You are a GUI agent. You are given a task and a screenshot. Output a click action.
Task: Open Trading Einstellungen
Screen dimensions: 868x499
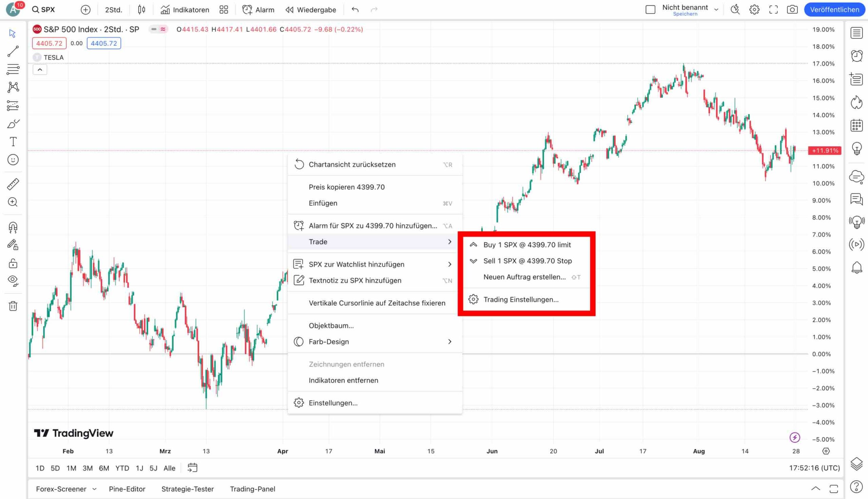point(527,299)
